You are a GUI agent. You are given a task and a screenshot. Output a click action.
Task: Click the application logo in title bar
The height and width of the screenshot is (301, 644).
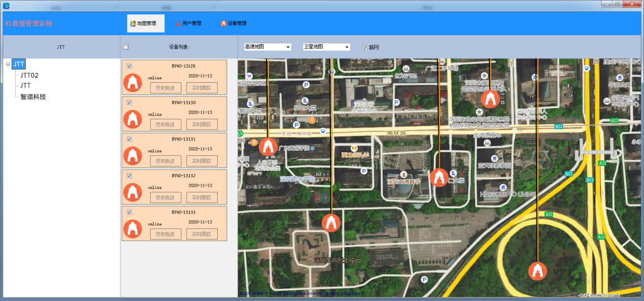tap(7, 5)
